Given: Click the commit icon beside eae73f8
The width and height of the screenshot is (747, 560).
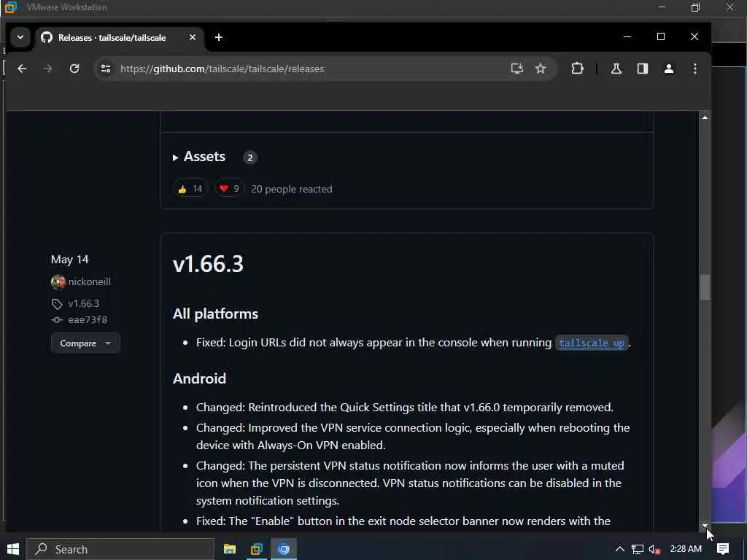Looking at the screenshot, I should click(57, 320).
